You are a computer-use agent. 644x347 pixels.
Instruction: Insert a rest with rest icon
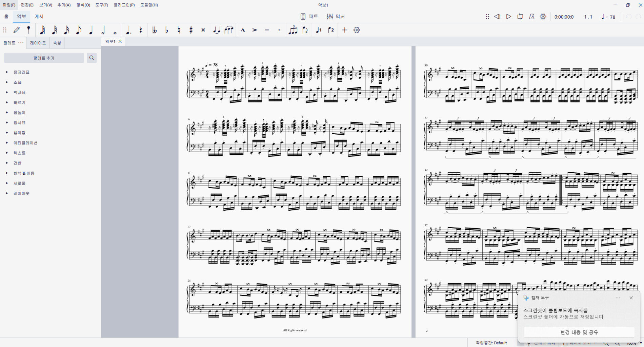coord(141,30)
